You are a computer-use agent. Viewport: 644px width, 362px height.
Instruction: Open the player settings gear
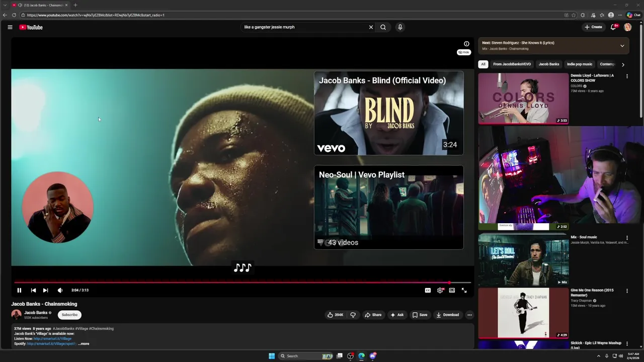coord(440,290)
